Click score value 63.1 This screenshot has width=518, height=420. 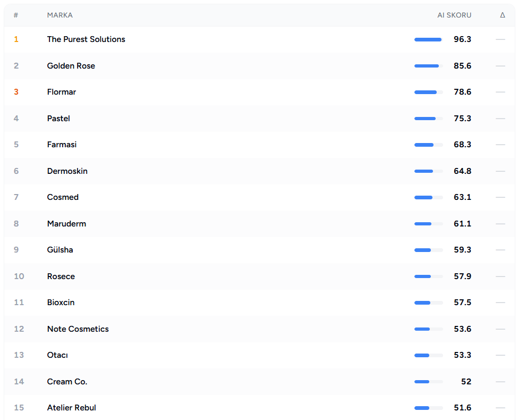[x=462, y=197]
